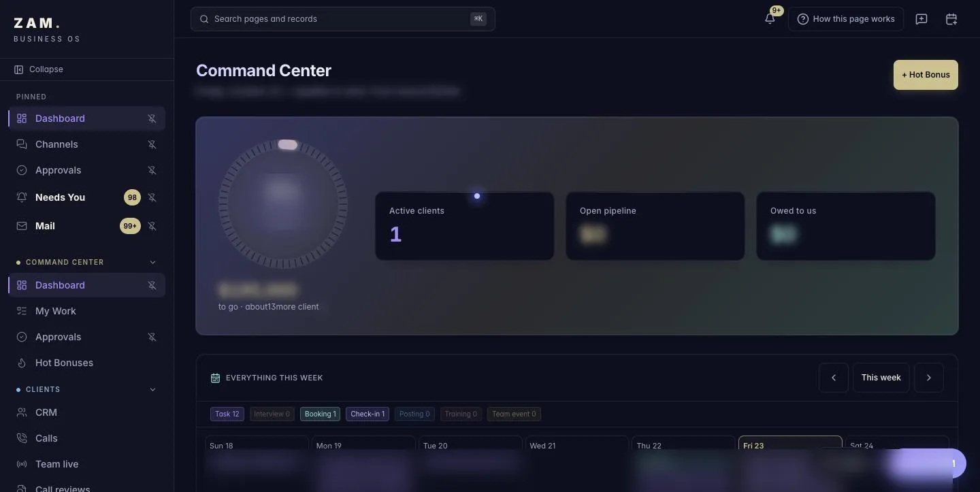Open Team live in the sidebar
Image resolution: width=980 pixels, height=492 pixels.
pyautogui.click(x=86, y=464)
